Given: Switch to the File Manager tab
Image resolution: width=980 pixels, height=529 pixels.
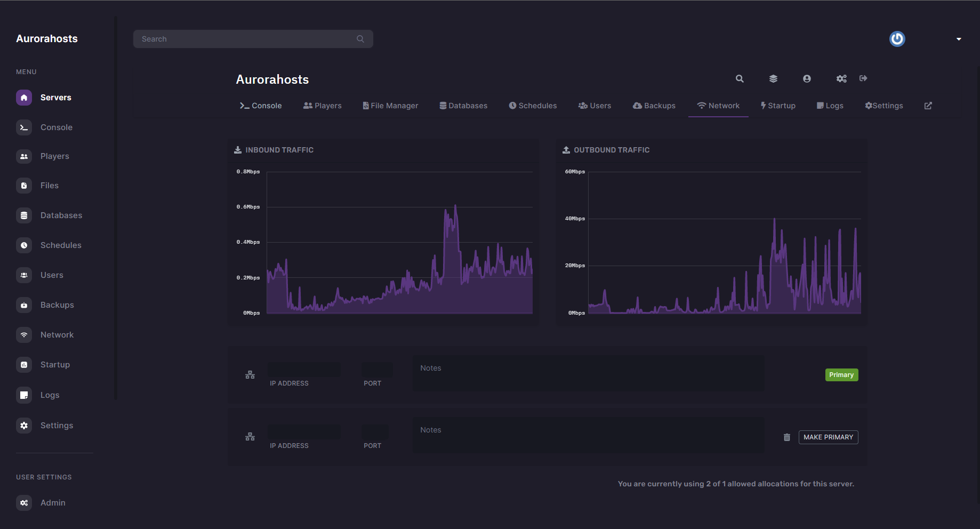Looking at the screenshot, I should pyautogui.click(x=390, y=106).
